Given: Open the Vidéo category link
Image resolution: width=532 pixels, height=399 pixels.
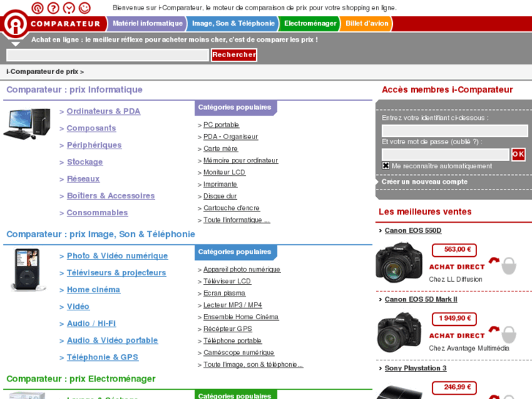Looking at the screenshot, I should pyautogui.click(x=78, y=307).
